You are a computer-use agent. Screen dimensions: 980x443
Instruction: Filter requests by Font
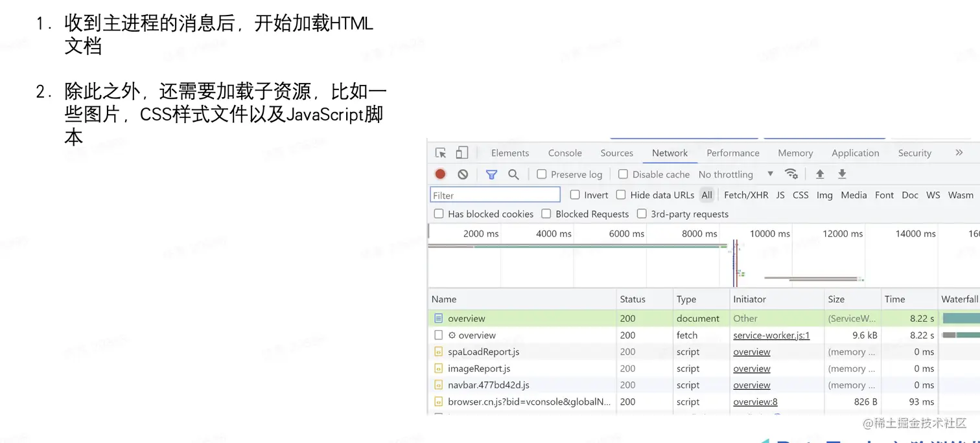click(x=884, y=195)
